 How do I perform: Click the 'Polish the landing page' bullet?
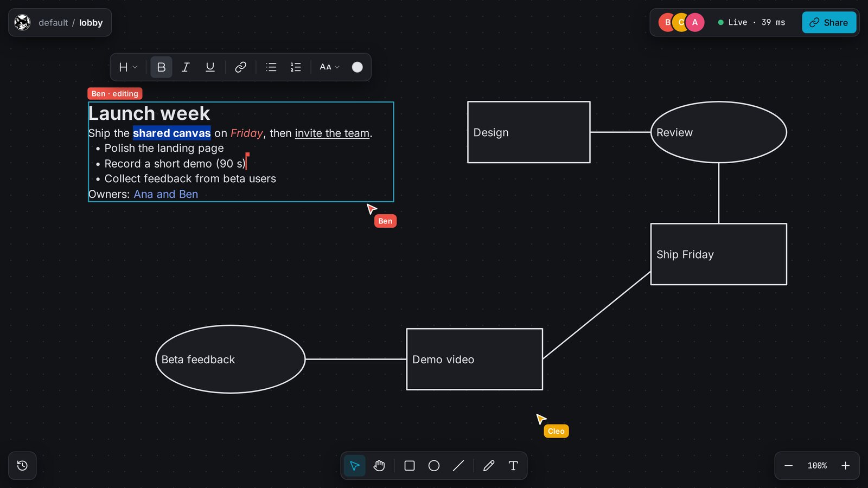164,148
